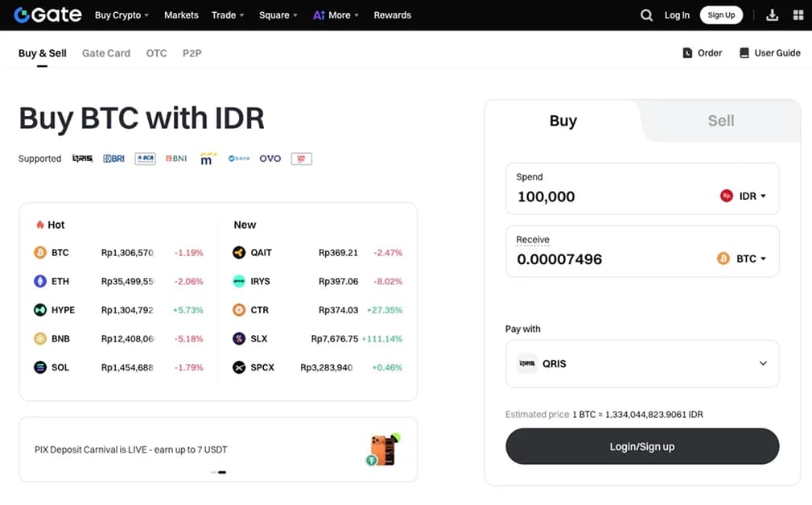Click the search magnifier icon
This screenshot has width=812, height=505.
tap(646, 15)
